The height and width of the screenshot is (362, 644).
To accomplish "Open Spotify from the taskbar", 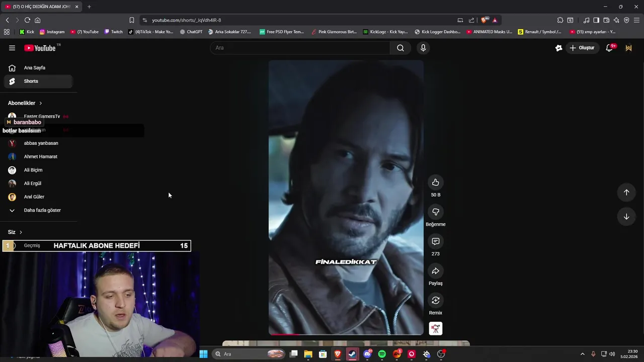I will click(382, 354).
